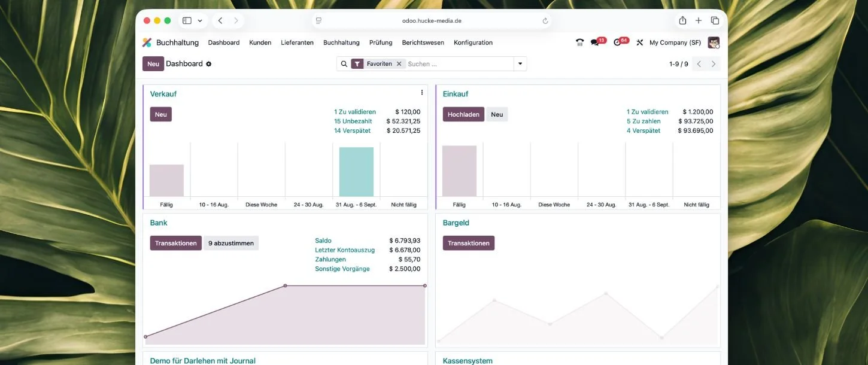This screenshot has height=365, width=868.
Task: Click Hochladen in Einkauf card
Action: tap(463, 114)
